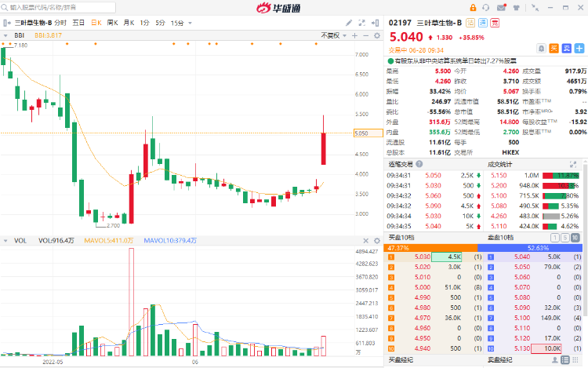This screenshot has height=368, width=588.
Task: Click the trade row at 09:34:35
Action: [434, 226]
